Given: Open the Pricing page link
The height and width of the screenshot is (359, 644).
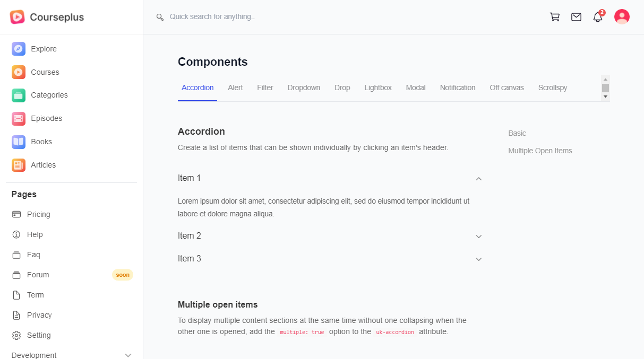Looking at the screenshot, I should click(x=38, y=214).
